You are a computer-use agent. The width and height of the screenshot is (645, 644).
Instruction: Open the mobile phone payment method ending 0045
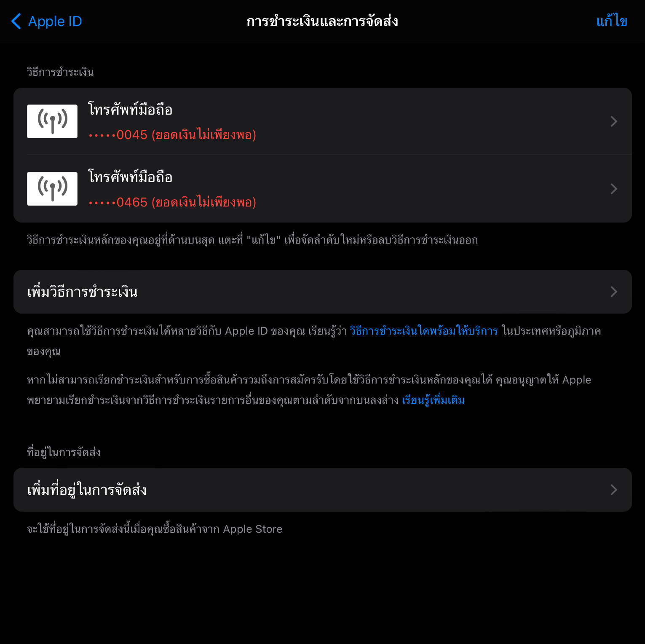pos(323,121)
